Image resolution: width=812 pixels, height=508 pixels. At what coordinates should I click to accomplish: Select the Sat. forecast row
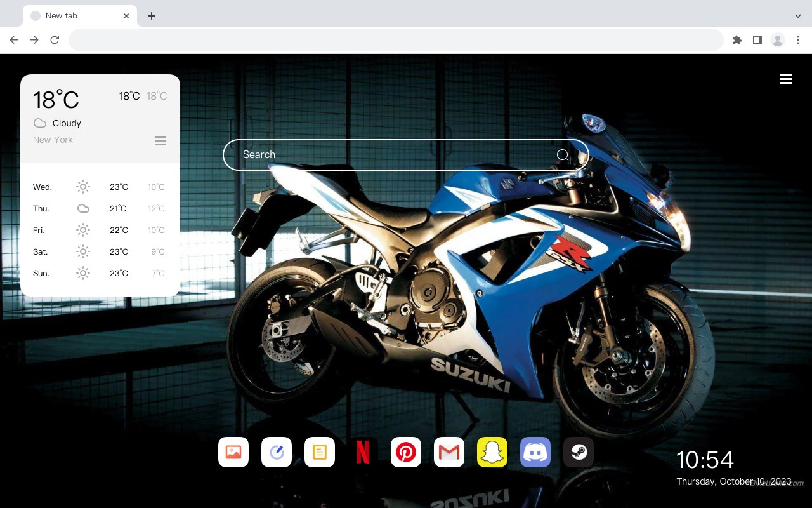(x=99, y=251)
